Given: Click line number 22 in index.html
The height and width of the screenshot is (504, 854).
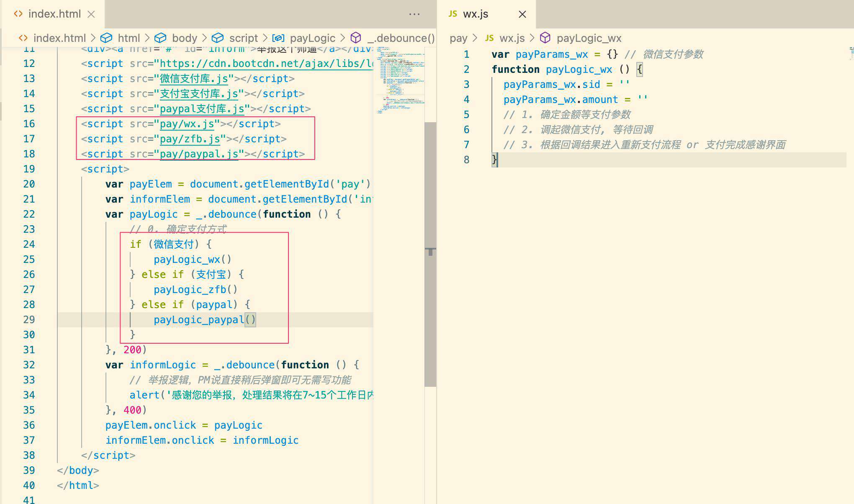Looking at the screenshot, I should click(x=29, y=214).
